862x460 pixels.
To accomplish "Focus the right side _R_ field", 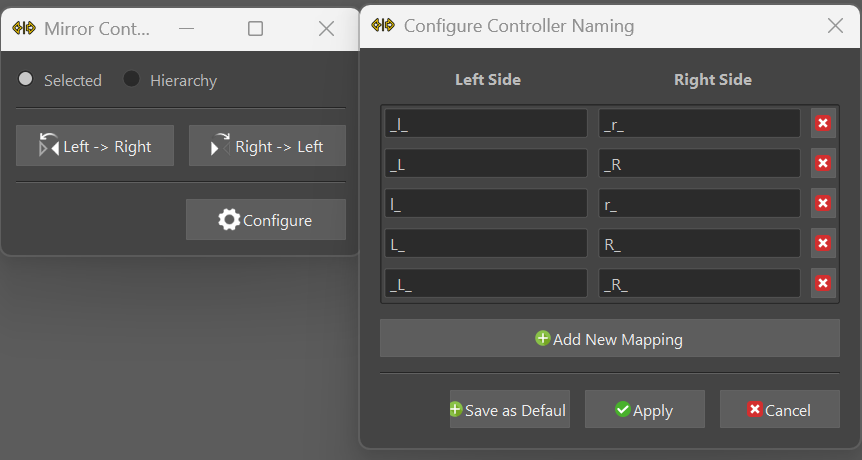I will point(700,283).
